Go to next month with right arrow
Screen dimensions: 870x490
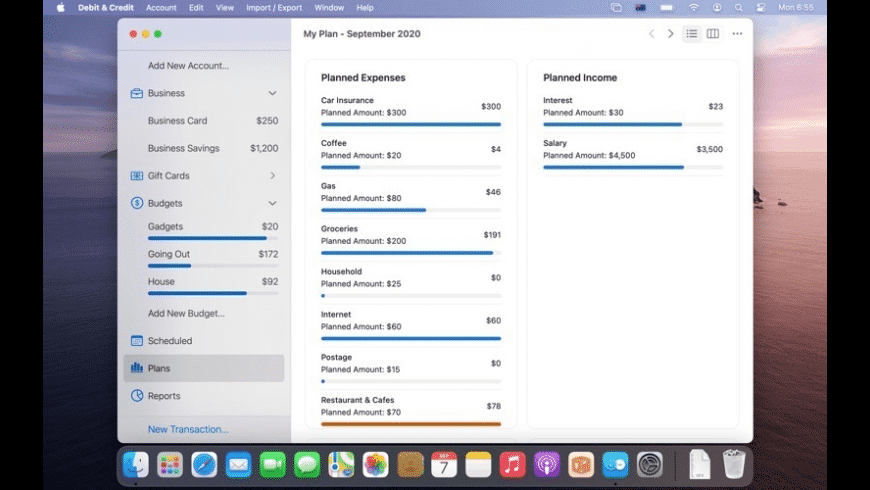(670, 34)
